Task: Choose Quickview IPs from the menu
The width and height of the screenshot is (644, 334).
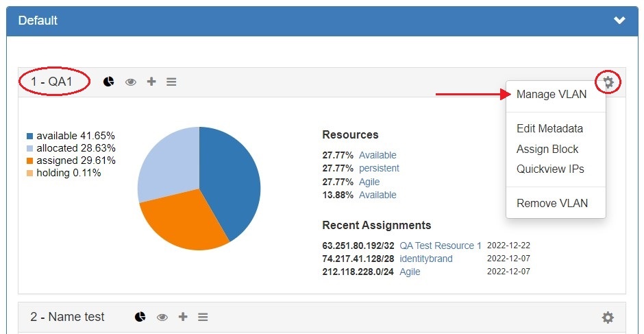Action: point(550,169)
